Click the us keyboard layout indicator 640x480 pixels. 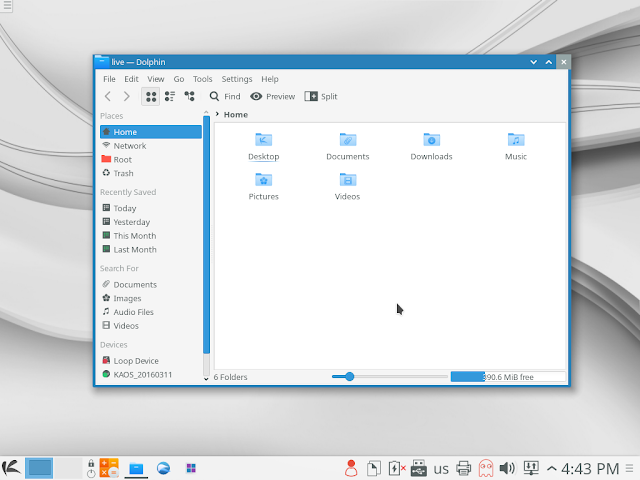441,469
